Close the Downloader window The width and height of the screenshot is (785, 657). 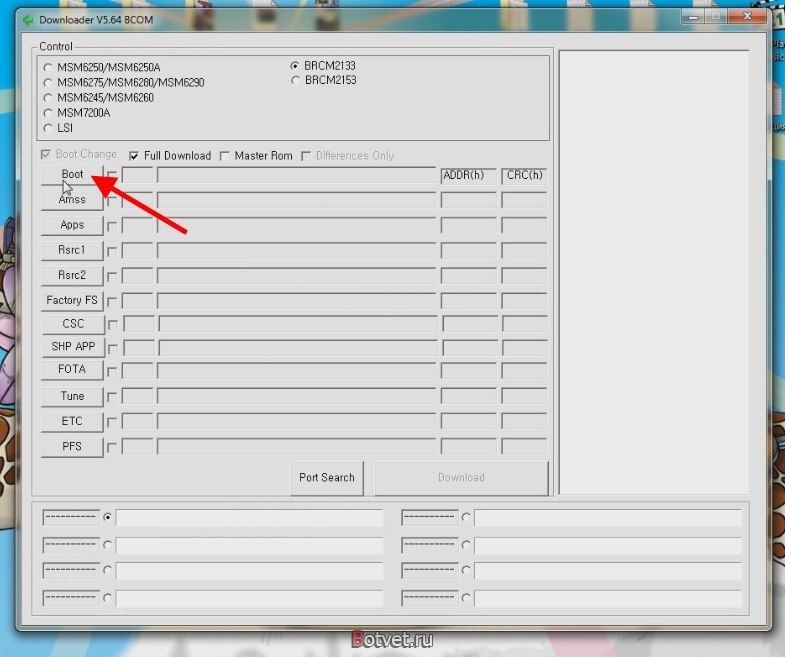[x=747, y=17]
